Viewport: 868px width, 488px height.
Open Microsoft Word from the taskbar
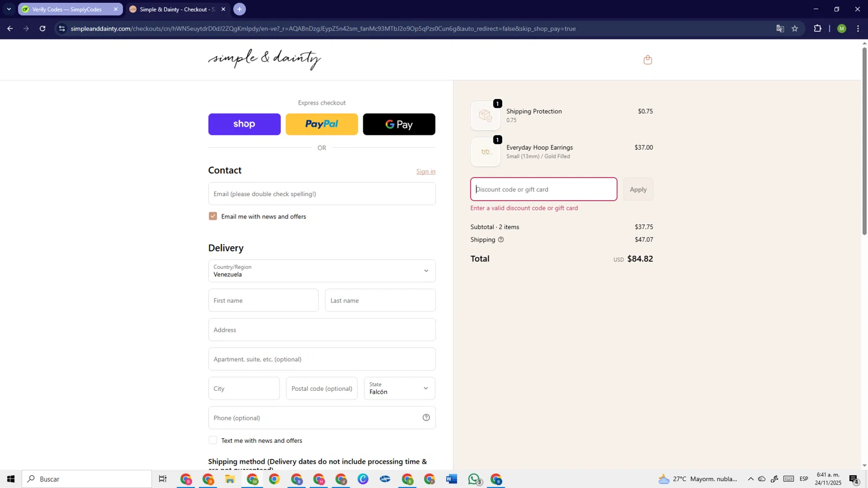pos(452,479)
